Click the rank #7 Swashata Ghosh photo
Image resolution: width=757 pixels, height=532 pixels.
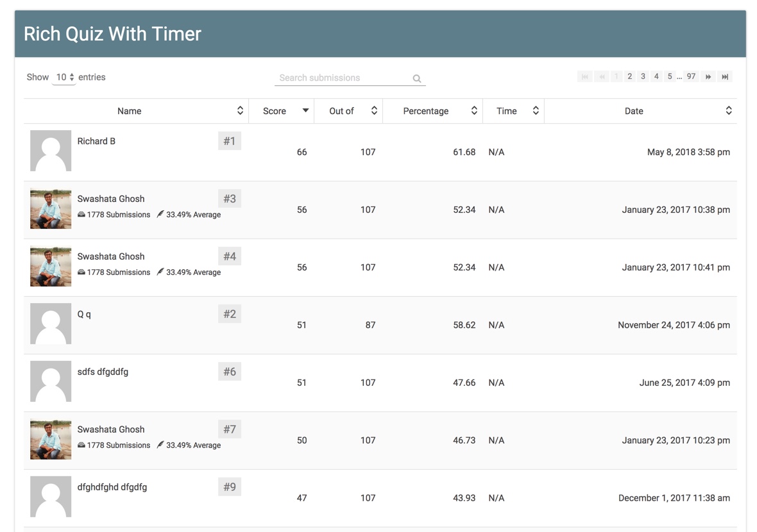(51, 439)
